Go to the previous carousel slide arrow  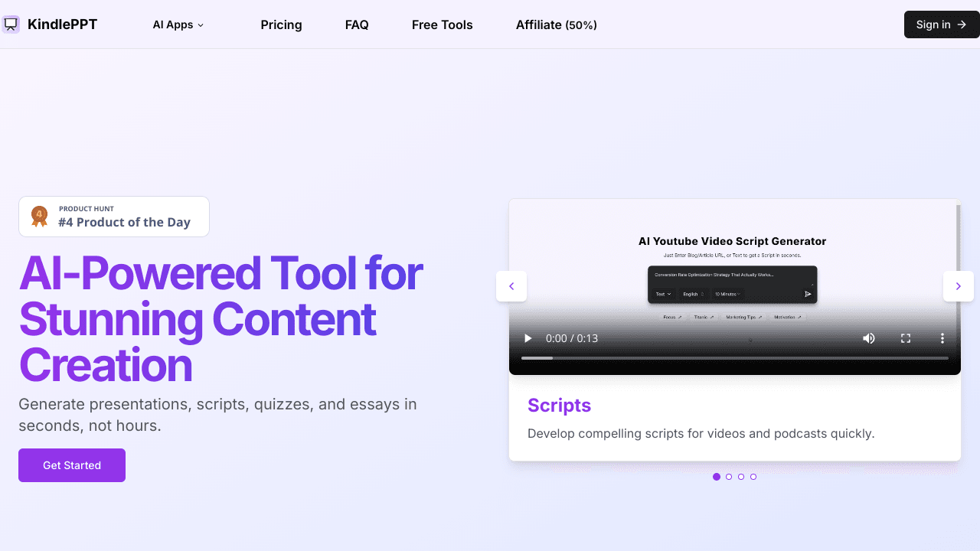click(x=511, y=286)
